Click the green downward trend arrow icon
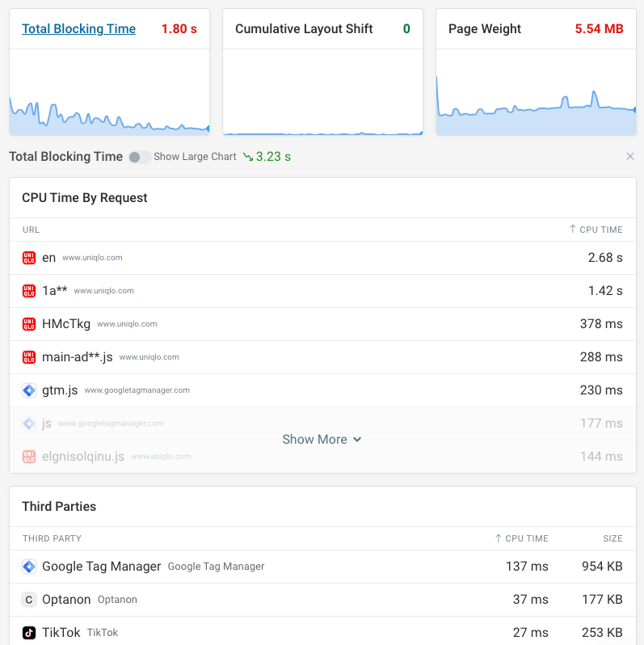Image resolution: width=644 pixels, height=645 pixels. (248, 157)
